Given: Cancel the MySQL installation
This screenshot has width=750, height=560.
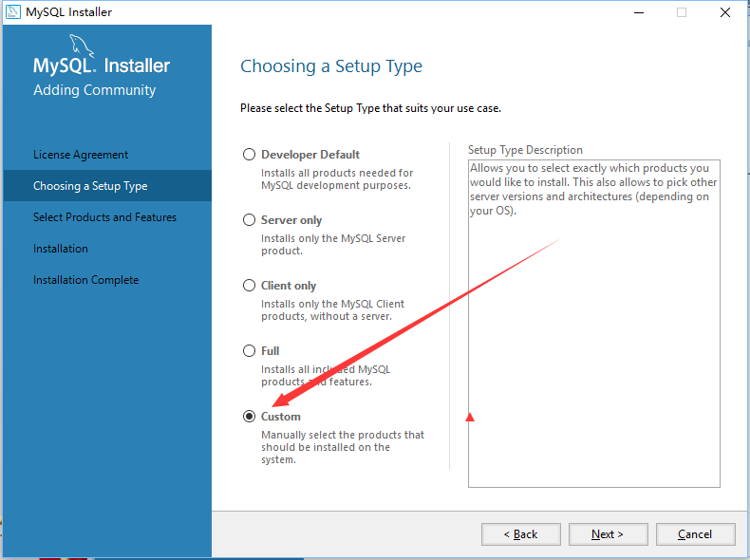Looking at the screenshot, I should point(696,534).
